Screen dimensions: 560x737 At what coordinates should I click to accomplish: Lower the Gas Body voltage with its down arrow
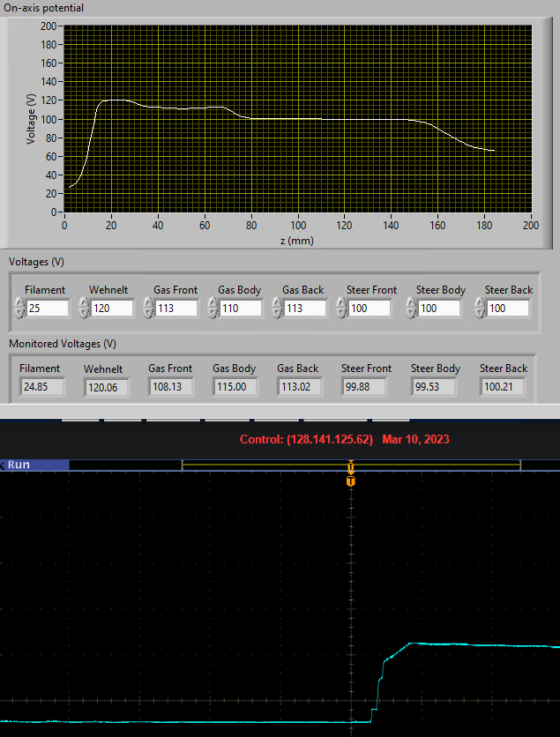(213, 314)
